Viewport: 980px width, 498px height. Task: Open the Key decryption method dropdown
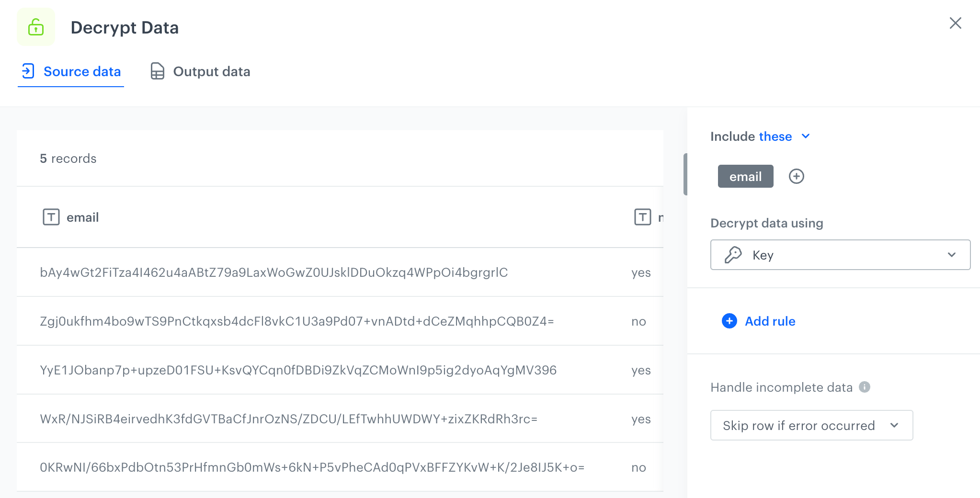(952, 255)
